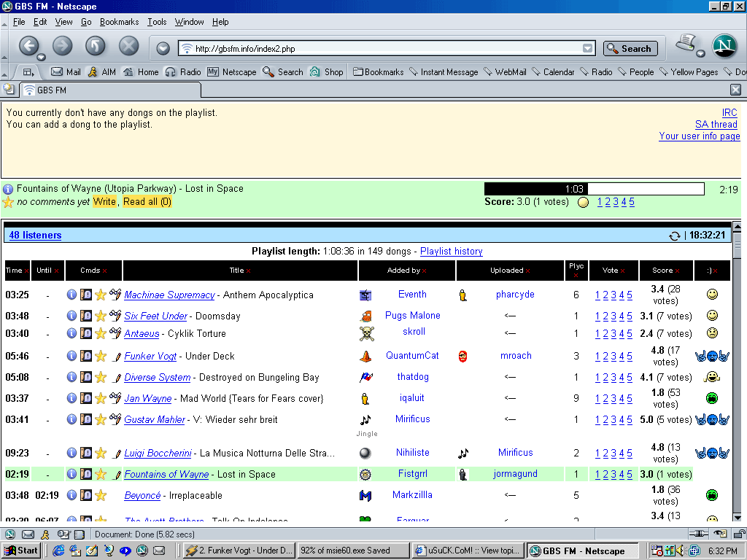Open My Netscape from the toolbar

232,72
